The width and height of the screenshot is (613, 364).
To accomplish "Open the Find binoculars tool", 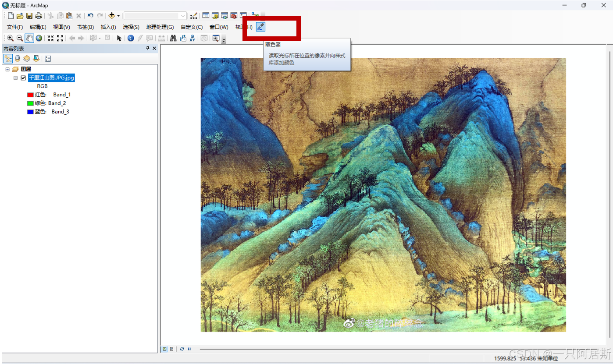I will [x=173, y=38].
